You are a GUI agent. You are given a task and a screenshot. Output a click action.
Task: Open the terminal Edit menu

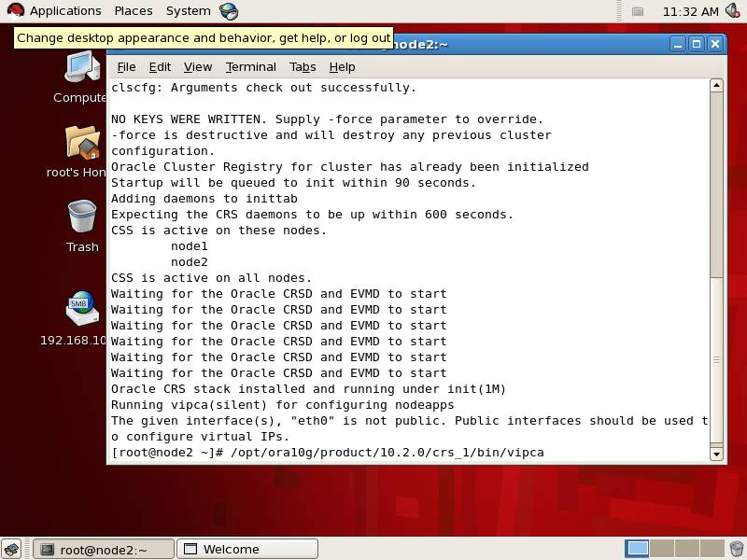coord(160,67)
